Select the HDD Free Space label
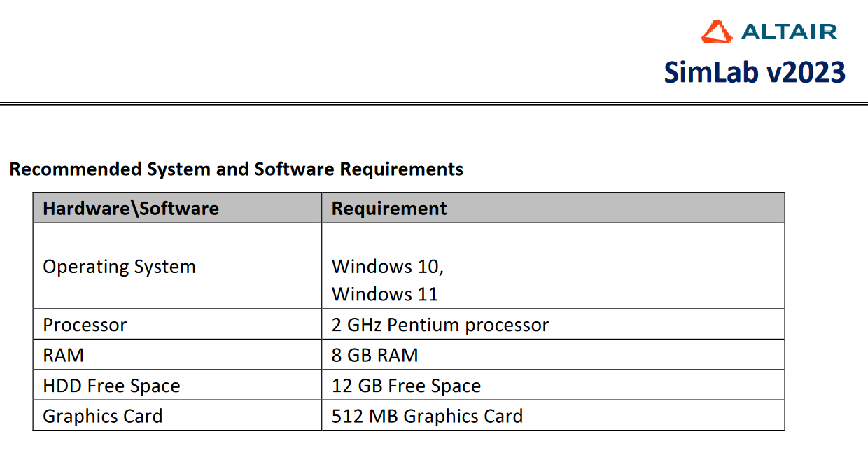The image size is (868, 460). point(112,386)
